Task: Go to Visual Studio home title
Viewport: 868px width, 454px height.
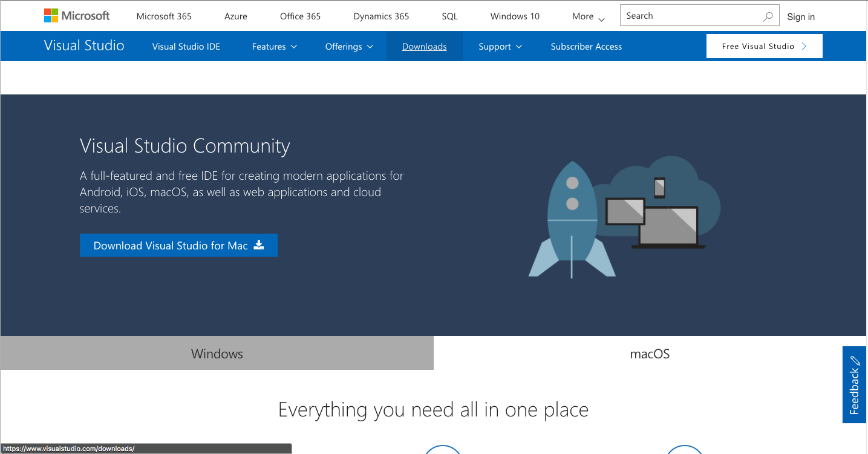Action: click(x=84, y=46)
